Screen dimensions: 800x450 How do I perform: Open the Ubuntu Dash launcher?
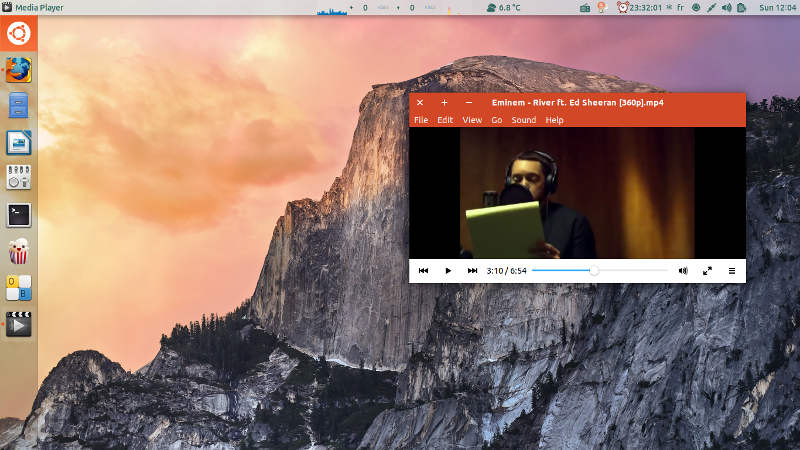coord(19,34)
